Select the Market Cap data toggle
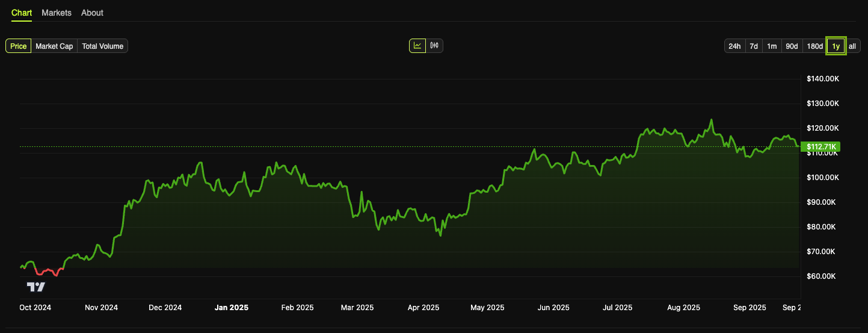Image resolution: width=868 pixels, height=333 pixels. click(x=54, y=46)
